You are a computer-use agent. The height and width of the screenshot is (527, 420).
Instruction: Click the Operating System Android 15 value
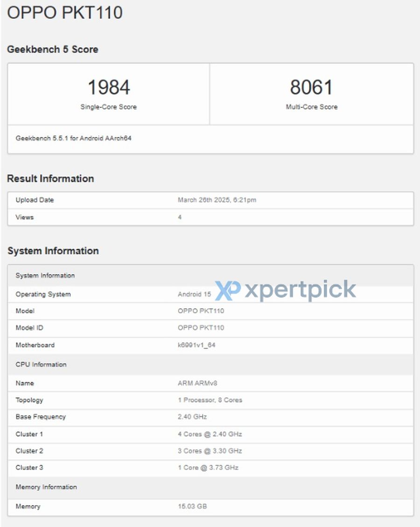coord(194,294)
